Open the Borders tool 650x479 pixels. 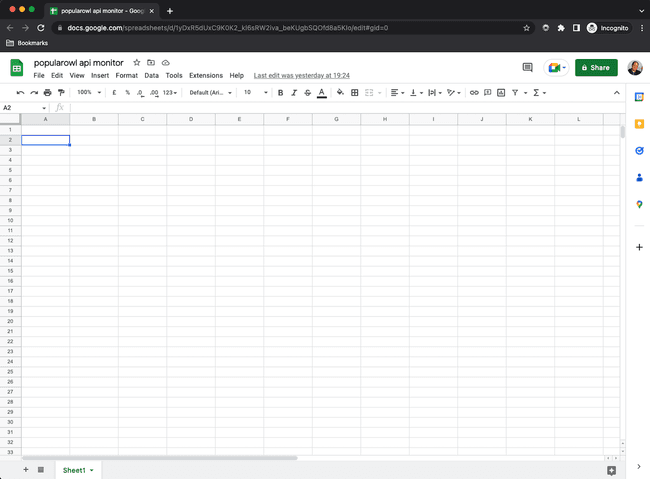[x=355, y=92]
